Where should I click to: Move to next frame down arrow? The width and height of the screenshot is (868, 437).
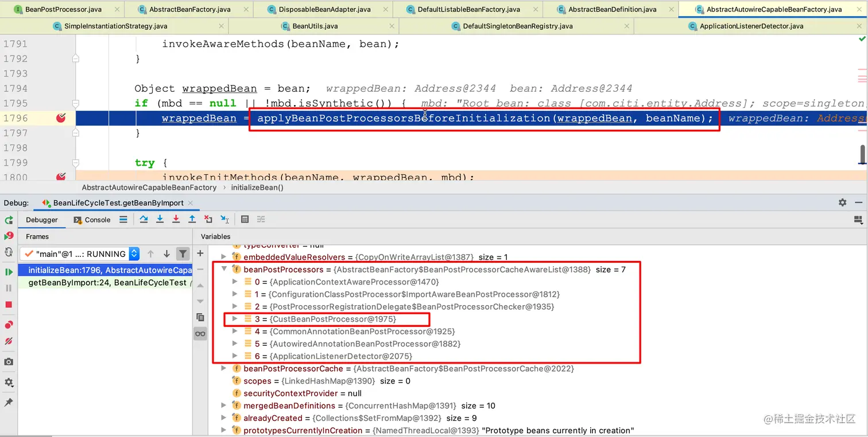166,253
